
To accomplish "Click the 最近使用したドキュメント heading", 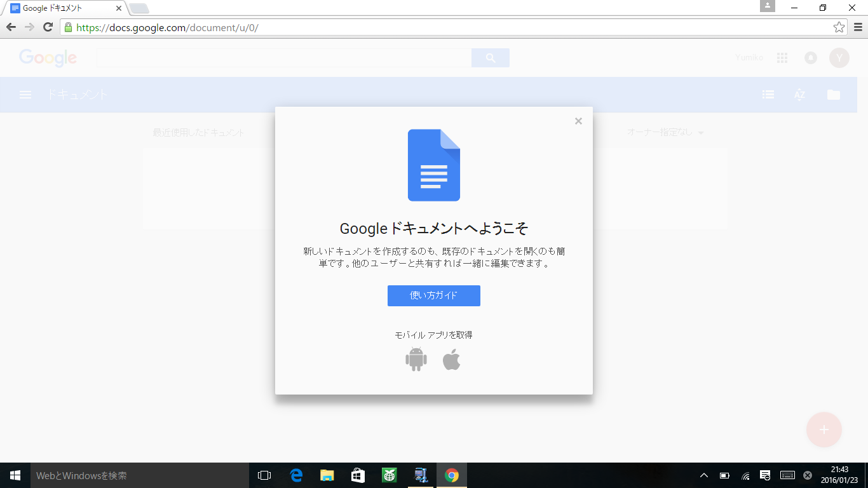I will [198, 132].
